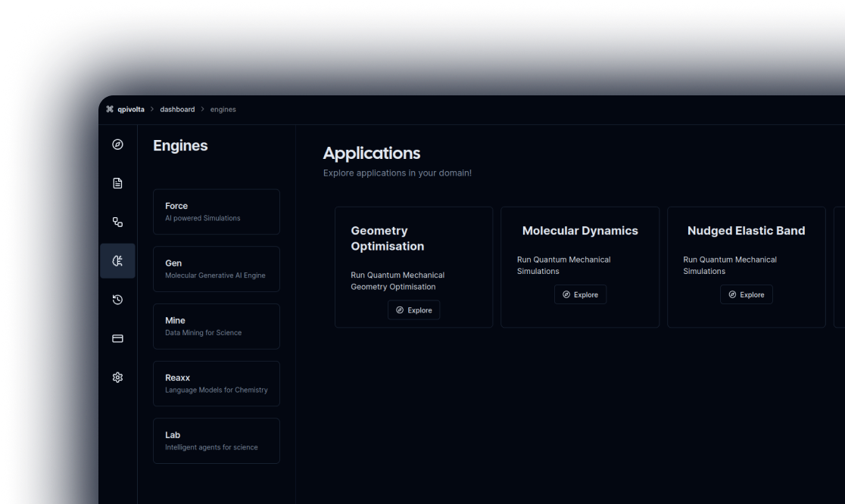The width and height of the screenshot is (845, 504).
Task: Click 'Molecular Generative AI Engine' subtitle
Action: (x=215, y=275)
